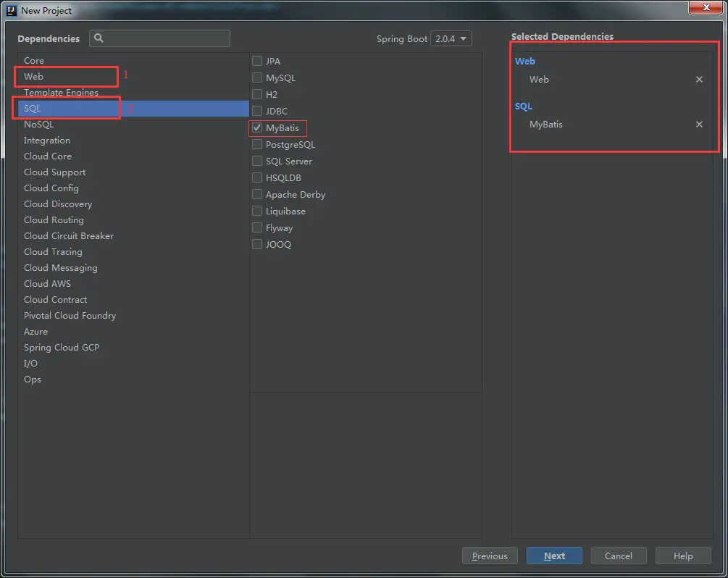728x578 pixels.
Task: Select Cloud Support category
Action: point(133,172)
